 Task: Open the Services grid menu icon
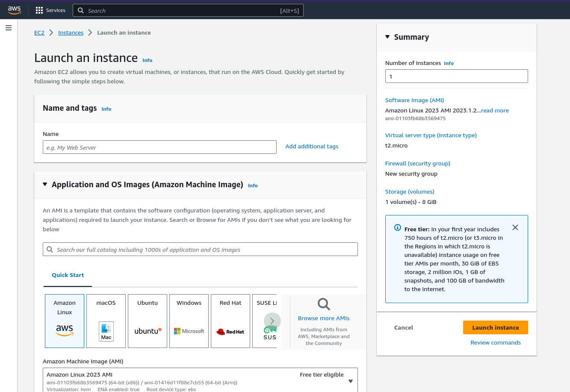[x=39, y=10]
